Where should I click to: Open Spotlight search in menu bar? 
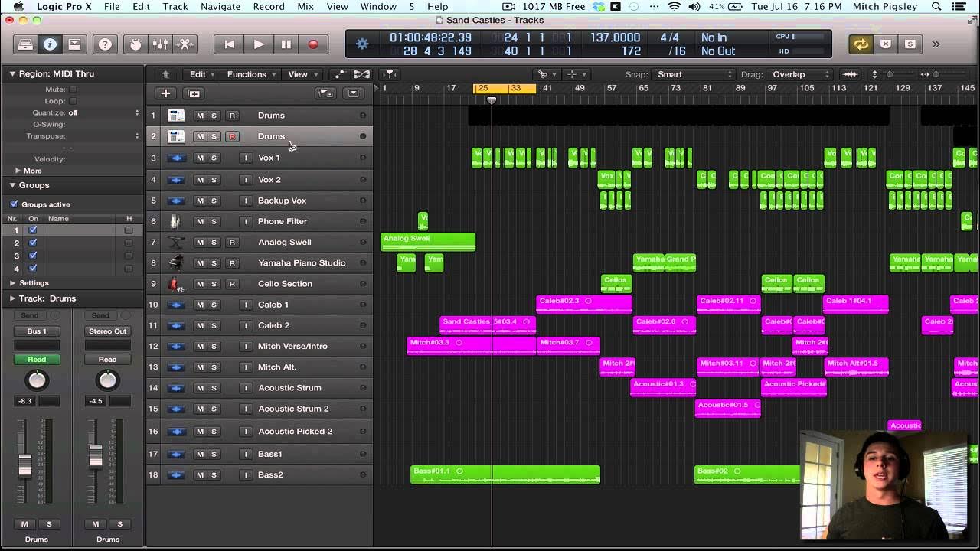[936, 6]
